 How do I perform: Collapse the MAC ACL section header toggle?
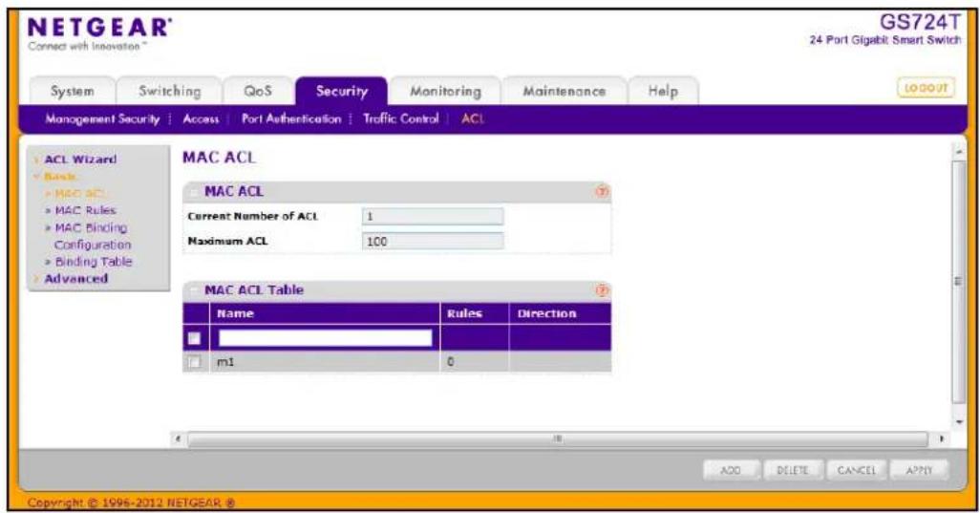coord(194,192)
